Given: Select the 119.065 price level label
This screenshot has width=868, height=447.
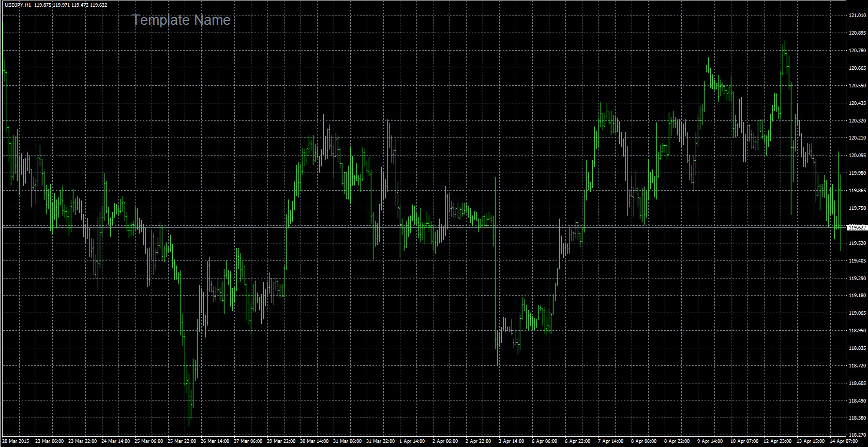Looking at the screenshot, I should (x=857, y=313).
